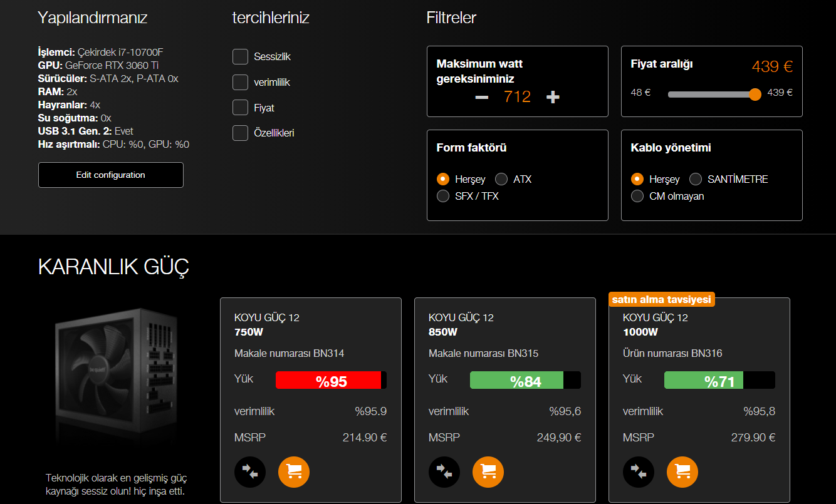Click the GPU GeForce RTX 3060 Ti line

point(99,65)
